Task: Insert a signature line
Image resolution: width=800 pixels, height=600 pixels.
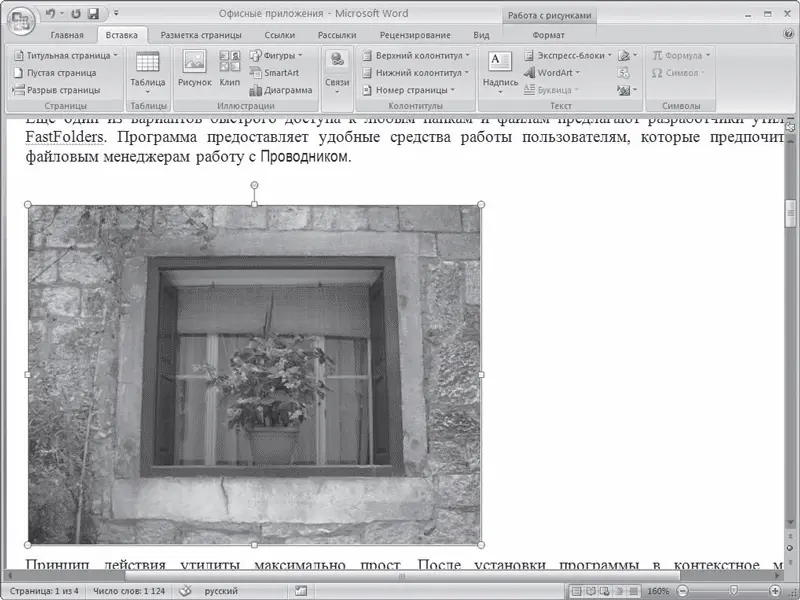Action: [627, 55]
